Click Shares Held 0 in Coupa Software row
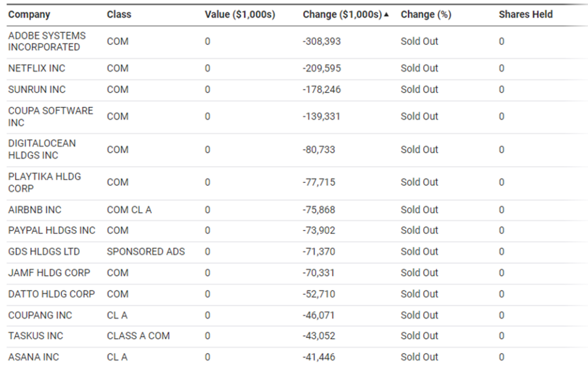 click(501, 116)
